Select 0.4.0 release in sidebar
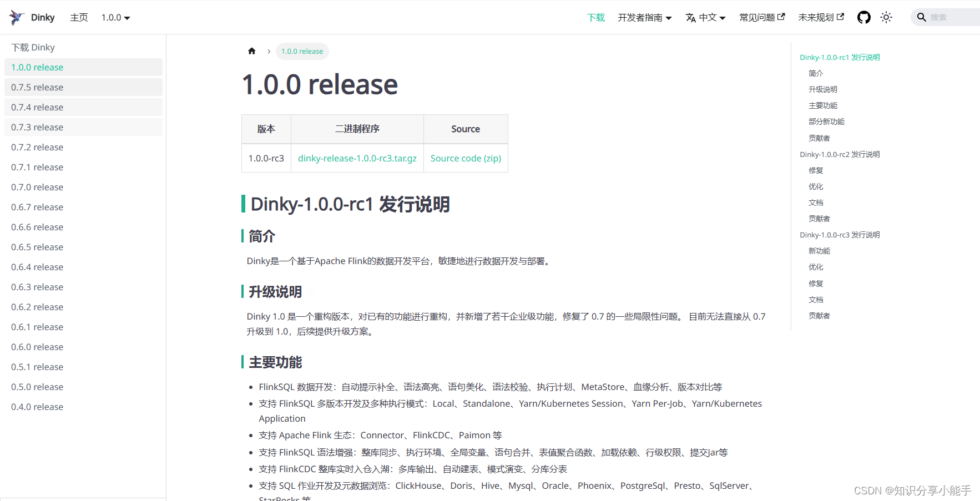This screenshot has width=980, height=501. [x=83, y=407]
